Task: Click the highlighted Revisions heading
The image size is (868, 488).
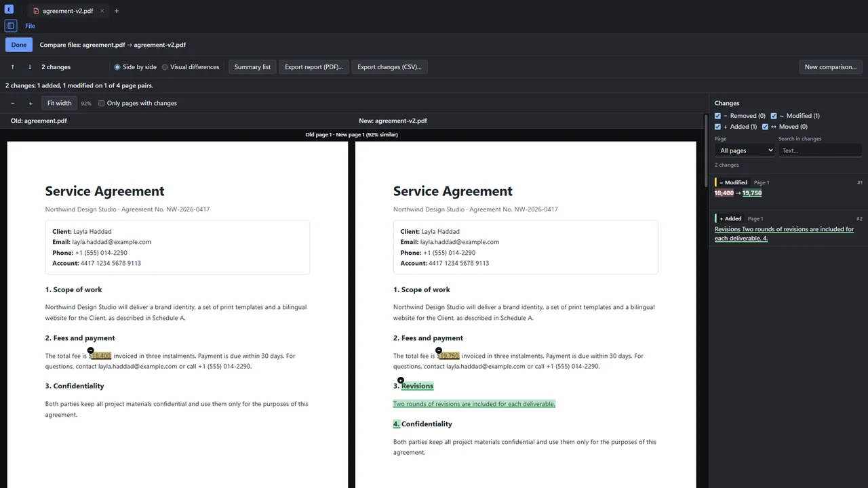Action: pyautogui.click(x=417, y=386)
